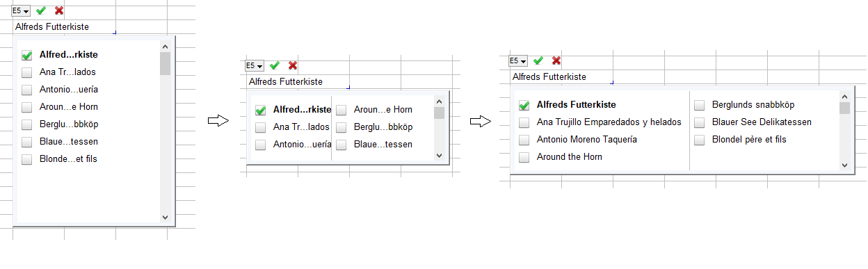
Task: Click the green accept checkmark in the middle panel
Action: (x=275, y=65)
